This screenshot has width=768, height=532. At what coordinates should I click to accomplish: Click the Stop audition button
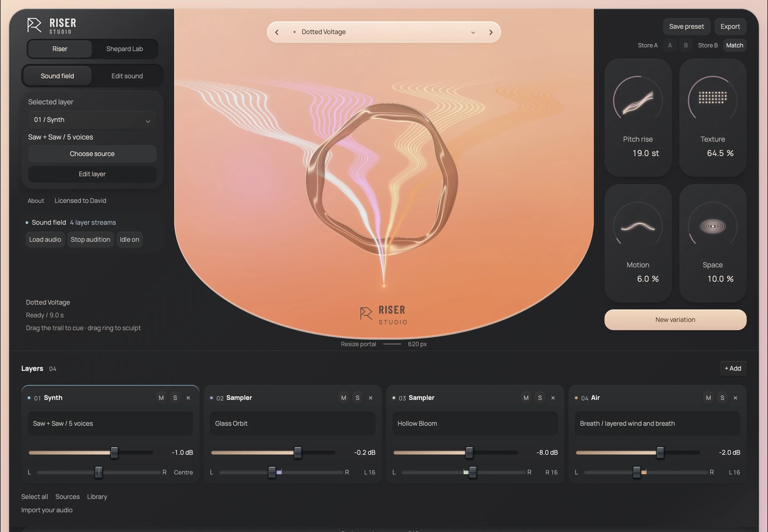(x=90, y=240)
